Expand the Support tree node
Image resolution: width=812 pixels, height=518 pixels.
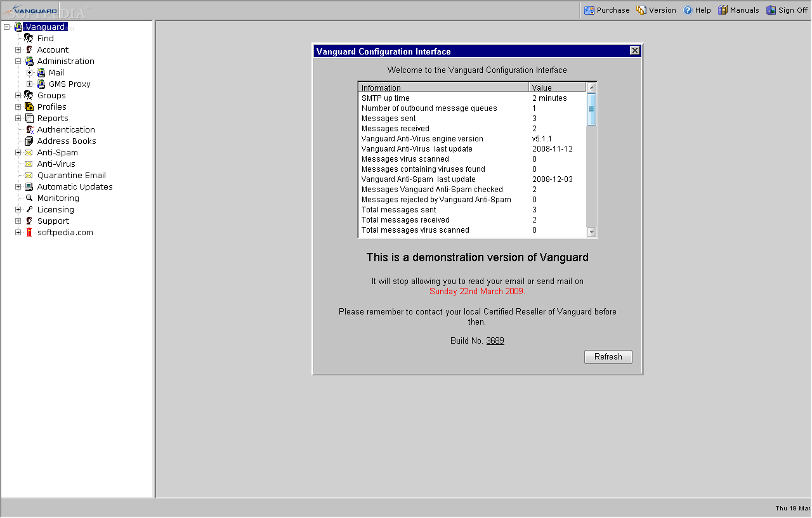(18, 221)
